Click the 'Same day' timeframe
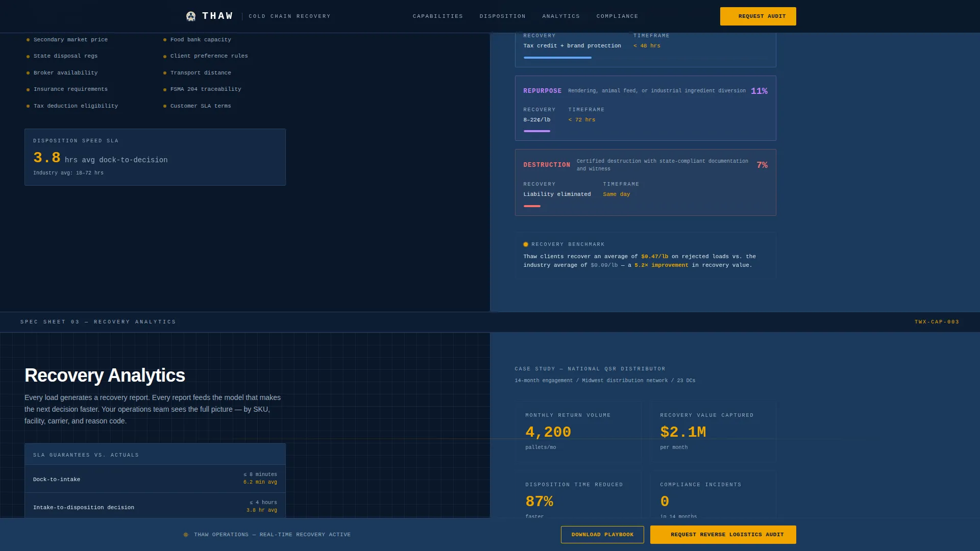 (617, 194)
